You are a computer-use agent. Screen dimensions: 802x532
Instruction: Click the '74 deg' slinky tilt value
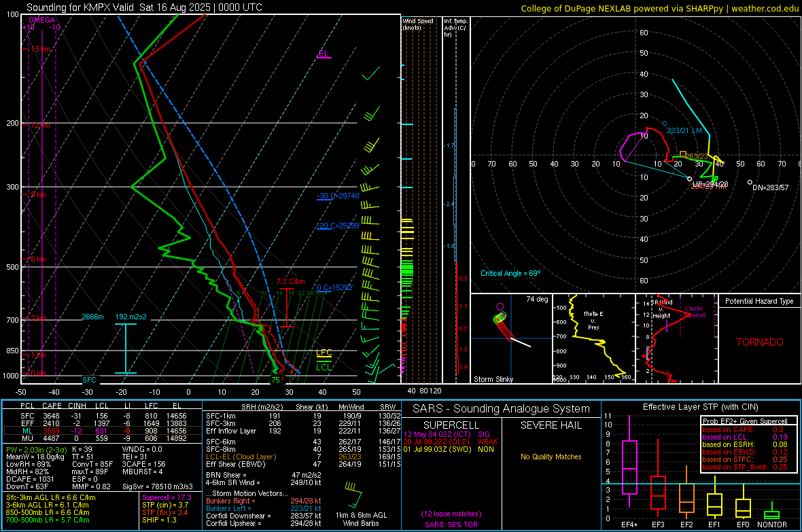click(537, 299)
